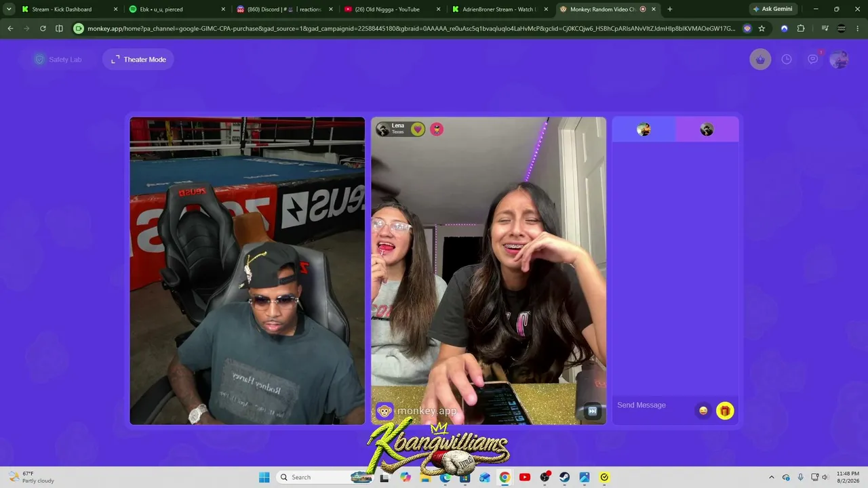Close the Monkey: Random Video Chat tab

[x=653, y=9]
